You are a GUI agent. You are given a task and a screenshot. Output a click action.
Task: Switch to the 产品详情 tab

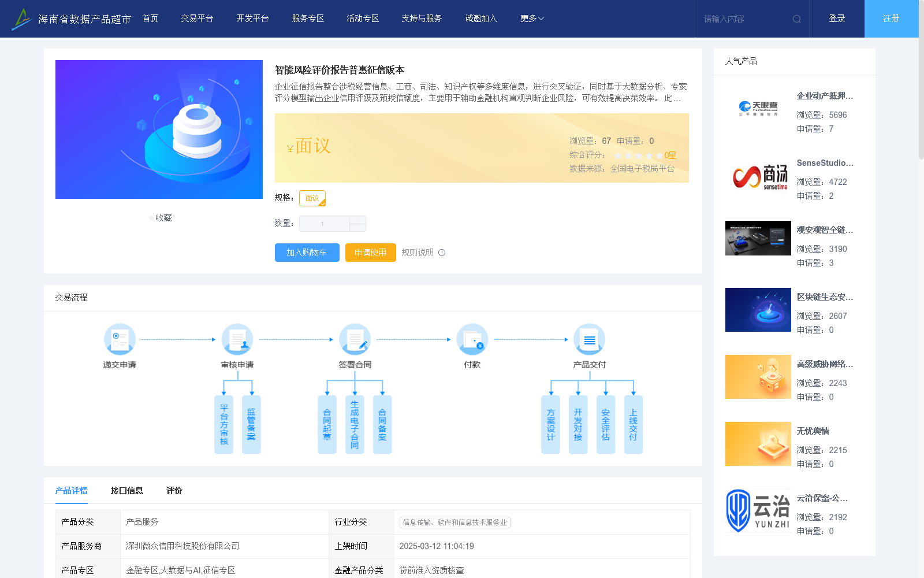[x=72, y=491]
